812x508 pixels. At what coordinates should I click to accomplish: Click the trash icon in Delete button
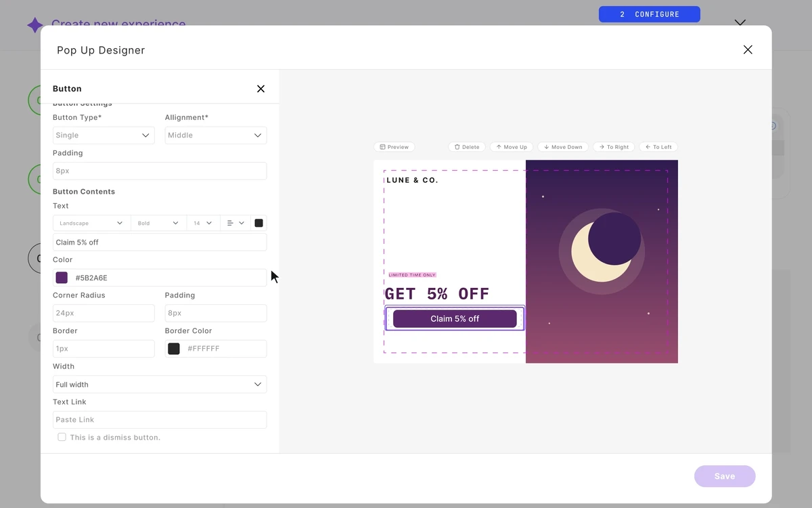click(457, 147)
